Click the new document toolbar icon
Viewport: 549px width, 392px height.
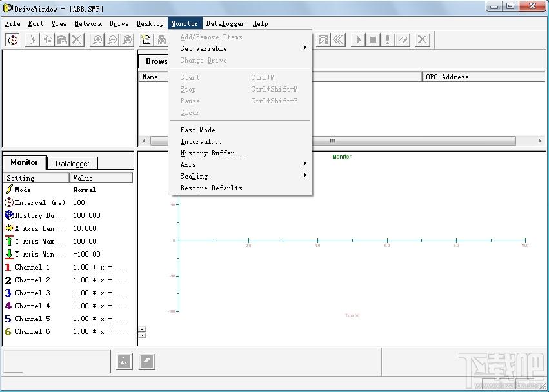coord(146,40)
